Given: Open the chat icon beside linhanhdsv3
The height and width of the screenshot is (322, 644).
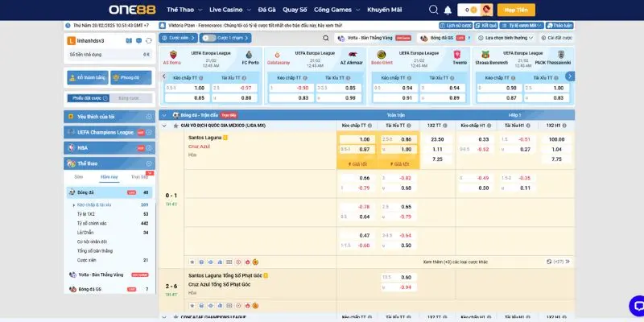Looking at the screenshot, I should [x=138, y=41].
